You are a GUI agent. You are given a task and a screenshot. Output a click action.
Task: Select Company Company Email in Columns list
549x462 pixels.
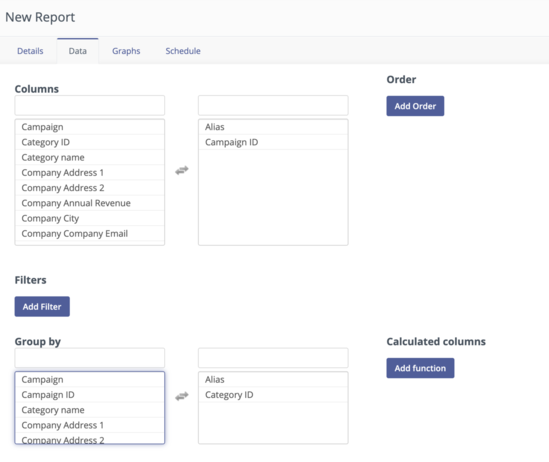[x=90, y=233]
